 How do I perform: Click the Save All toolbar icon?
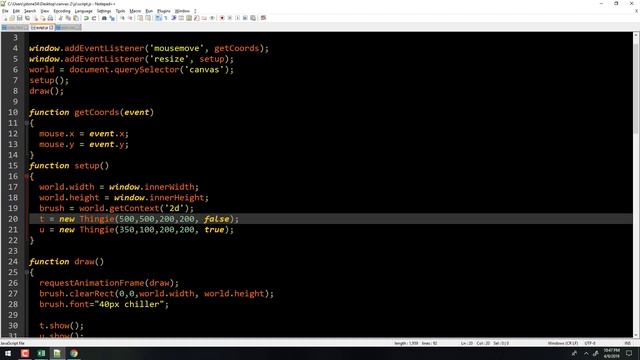pos(27,18)
